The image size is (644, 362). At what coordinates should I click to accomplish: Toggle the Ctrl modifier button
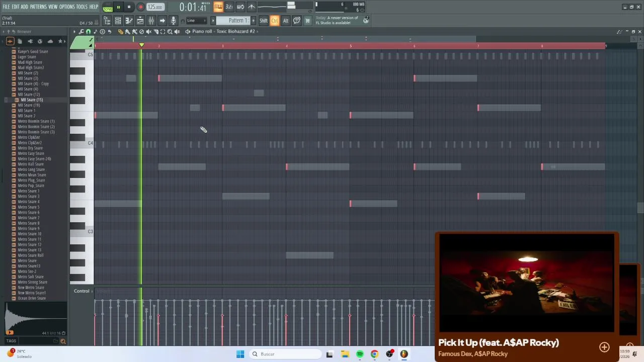[275, 21]
